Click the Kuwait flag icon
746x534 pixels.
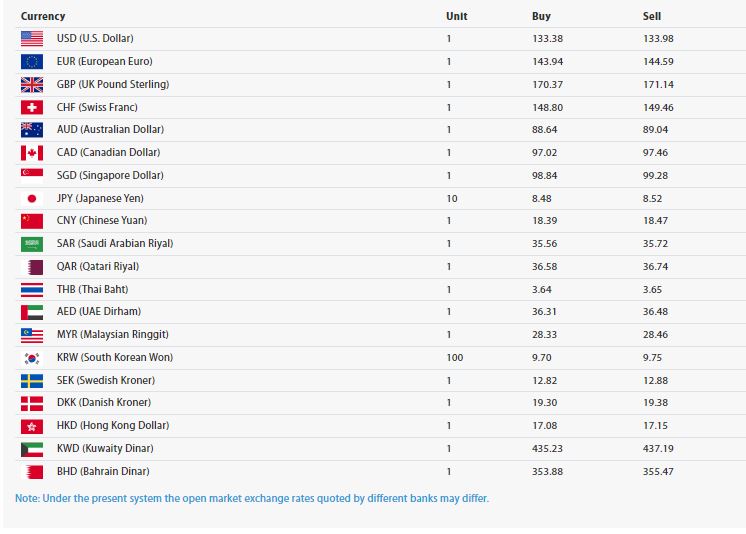click(x=32, y=448)
